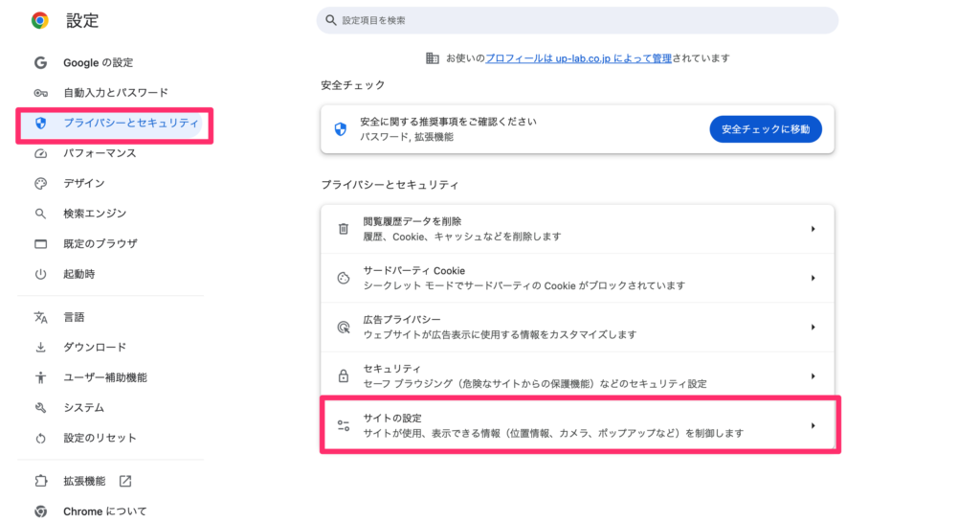Click the external link icon next to 拡張機能
Image resolution: width=980 pixels, height=522 pixels.
[x=125, y=481]
